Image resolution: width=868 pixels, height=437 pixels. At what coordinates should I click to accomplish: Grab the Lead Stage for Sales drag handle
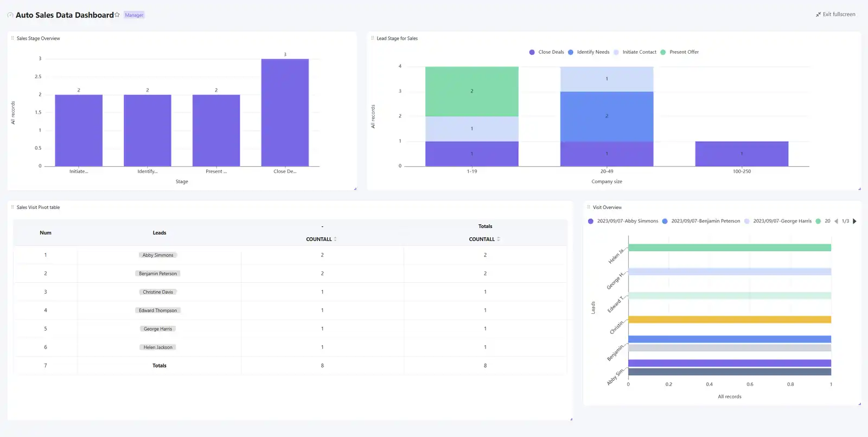tap(373, 38)
